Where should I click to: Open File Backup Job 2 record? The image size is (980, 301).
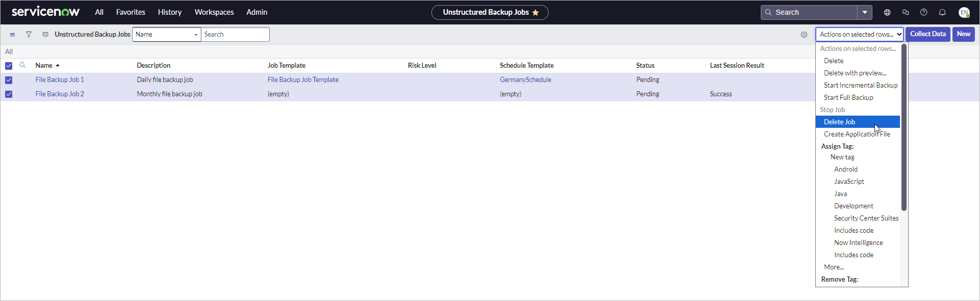(x=60, y=94)
